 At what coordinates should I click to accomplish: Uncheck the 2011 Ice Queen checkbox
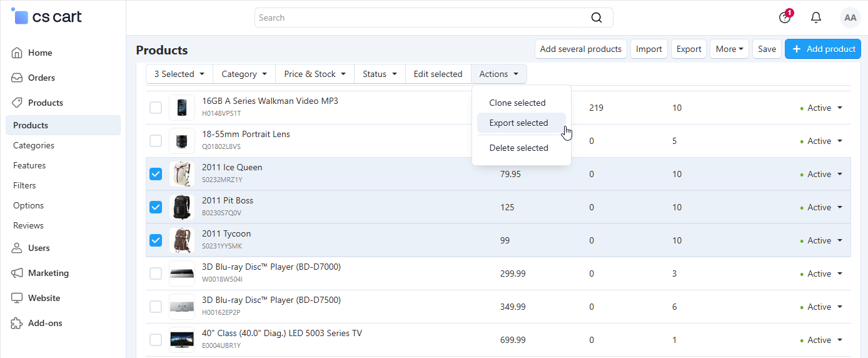point(156,174)
